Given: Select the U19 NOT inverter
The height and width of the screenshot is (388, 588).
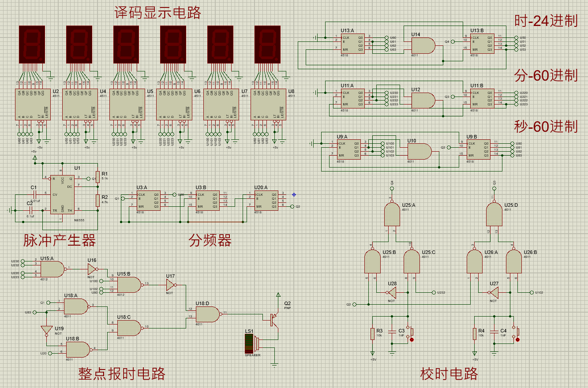Looking at the screenshot, I should click(47, 331).
